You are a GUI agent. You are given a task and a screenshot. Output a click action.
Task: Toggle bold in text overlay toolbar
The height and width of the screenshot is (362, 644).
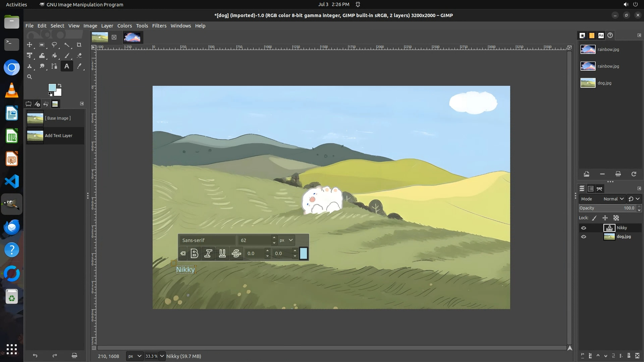click(x=194, y=254)
